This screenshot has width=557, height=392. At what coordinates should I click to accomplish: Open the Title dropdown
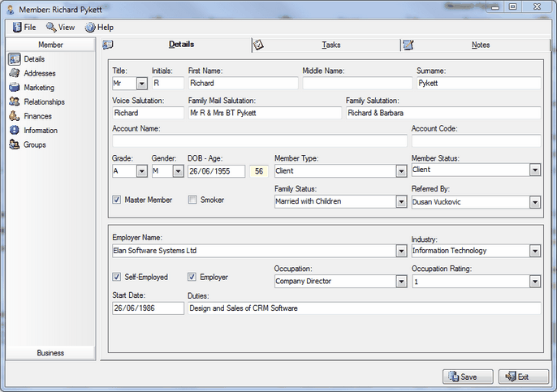pyautogui.click(x=142, y=84)
